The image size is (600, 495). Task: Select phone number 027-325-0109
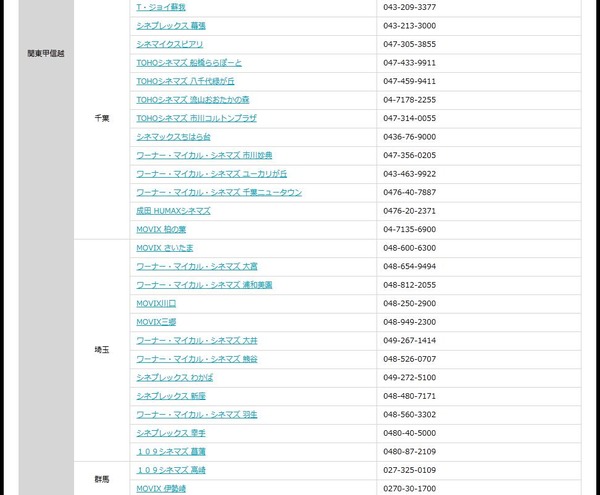pyautogui.click(x=409, y=470)
